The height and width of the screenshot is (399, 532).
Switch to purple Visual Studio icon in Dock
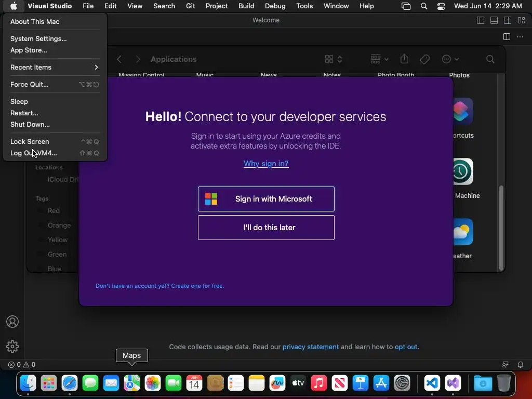coord(453,383)
